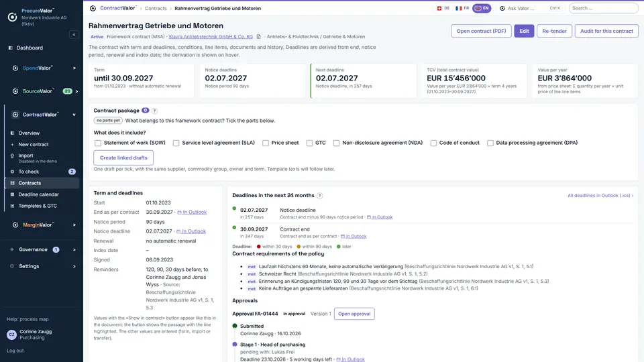The width and height of the screenshot is (644, 362).
Task: Click the CZ user avatar
Action: pos(11,335)
